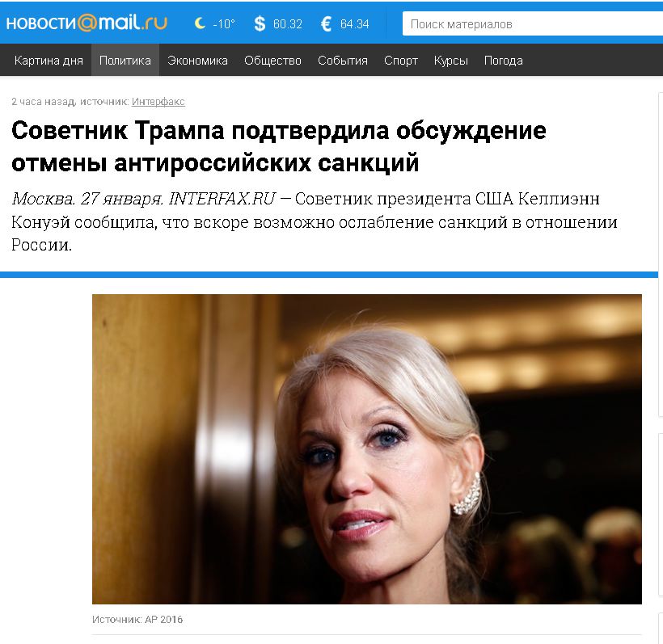Click the -10° temperature reading
This screenshot has width=663, height=644.
(x=224, y=24)
